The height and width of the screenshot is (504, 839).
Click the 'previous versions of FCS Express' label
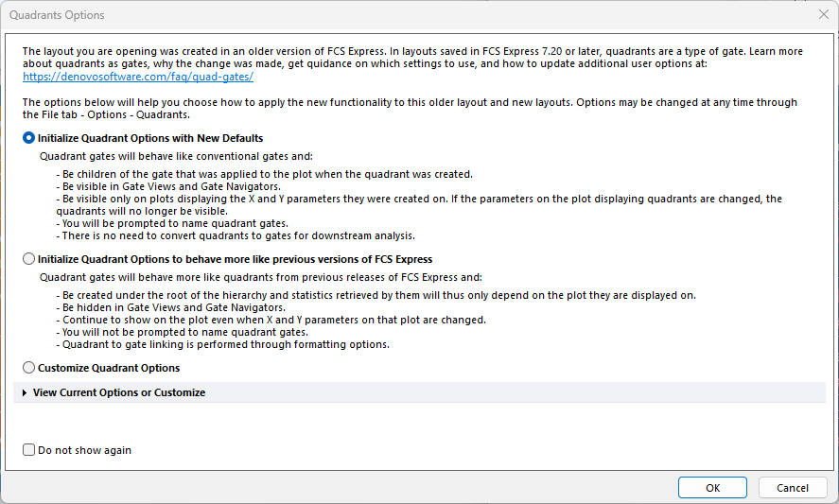pyautogui.click(x=235, y=259)
